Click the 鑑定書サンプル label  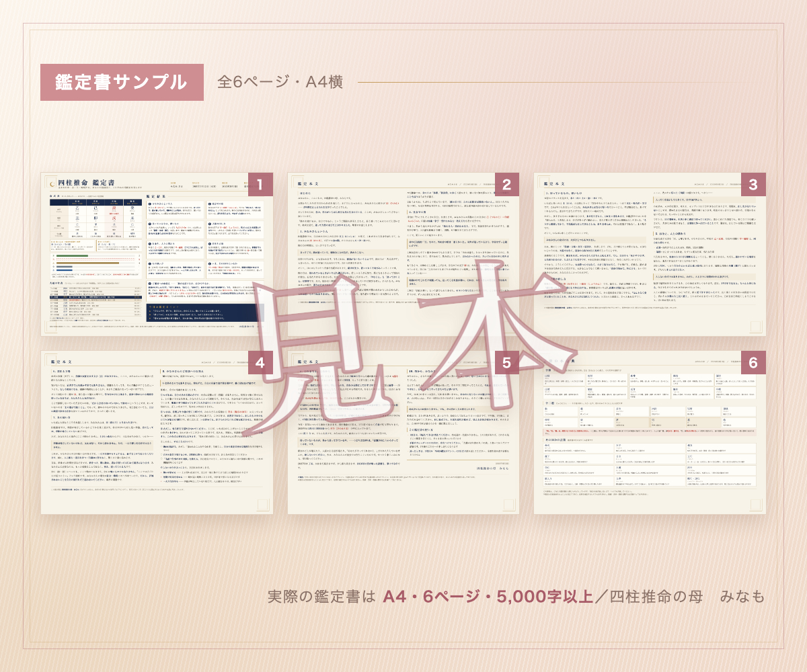122,82
